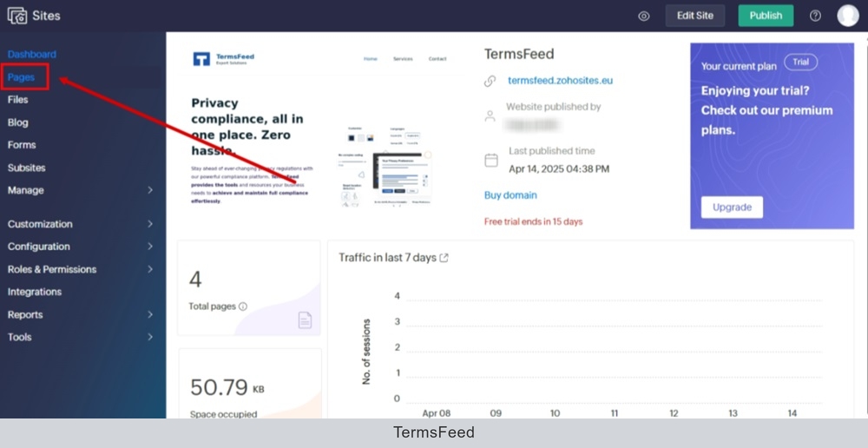Click the Buy domain link
The width and height of the screenshot is (868, 448).
[x=510, y=195]
